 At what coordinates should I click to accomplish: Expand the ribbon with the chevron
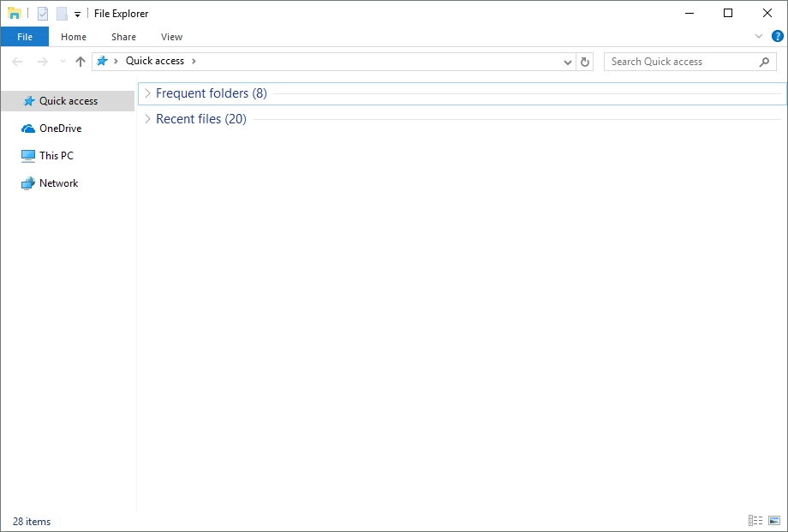[759, 36]
